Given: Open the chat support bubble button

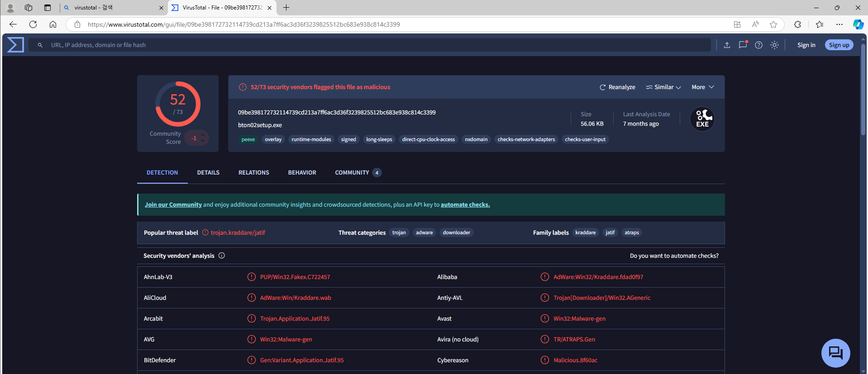Looking at the screenshot, I should pyautogui.click(x=835, y=353).
